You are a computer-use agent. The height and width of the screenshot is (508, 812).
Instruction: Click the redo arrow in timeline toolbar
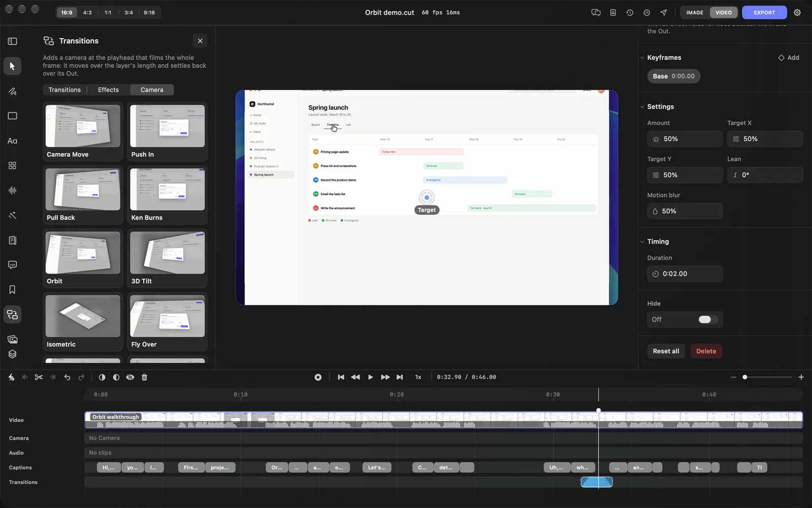coord(81,377)
